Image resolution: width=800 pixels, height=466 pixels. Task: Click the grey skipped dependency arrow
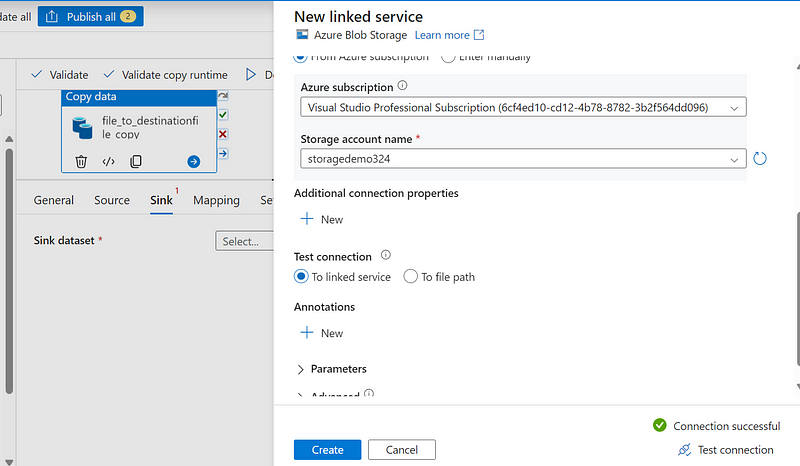(223, 95)
